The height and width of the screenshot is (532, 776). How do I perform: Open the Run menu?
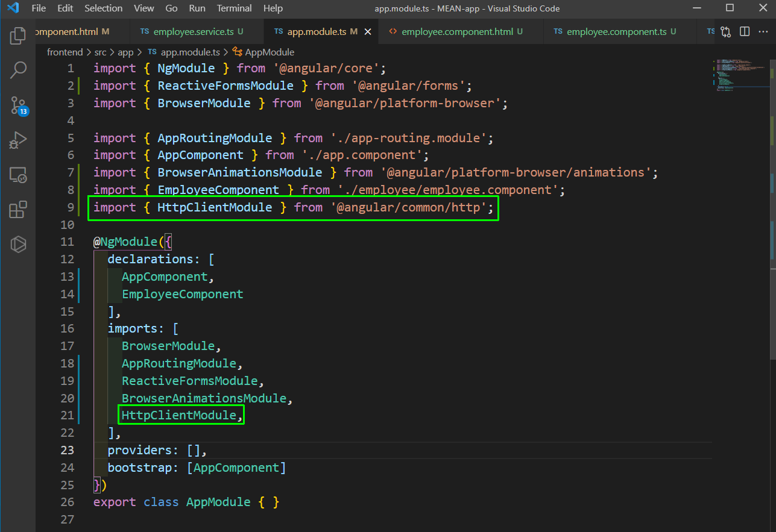pyautogui.click(x=197, y=8)
